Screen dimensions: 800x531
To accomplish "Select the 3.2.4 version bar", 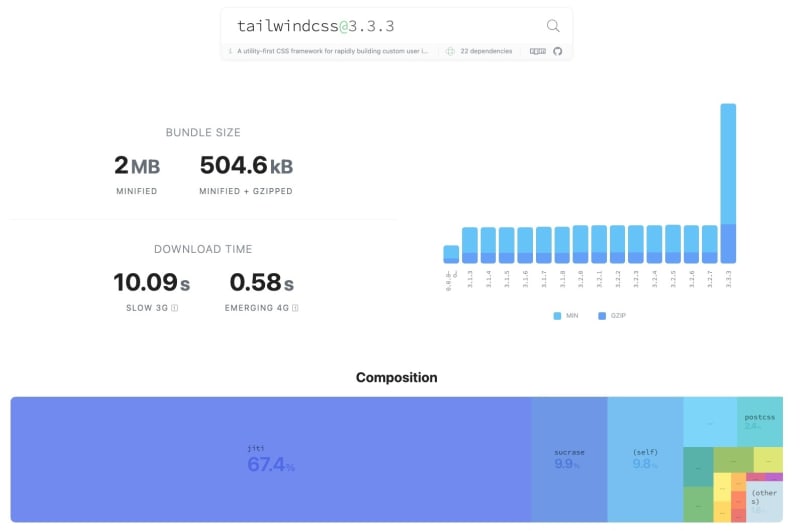I will (x=654, y=244).
